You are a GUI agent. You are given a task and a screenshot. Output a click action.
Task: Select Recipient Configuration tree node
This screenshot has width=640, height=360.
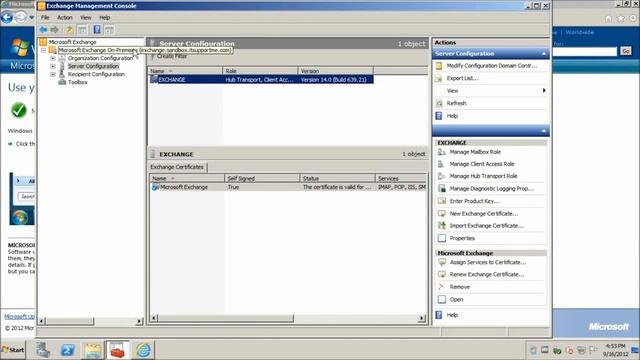pos(96,74)
